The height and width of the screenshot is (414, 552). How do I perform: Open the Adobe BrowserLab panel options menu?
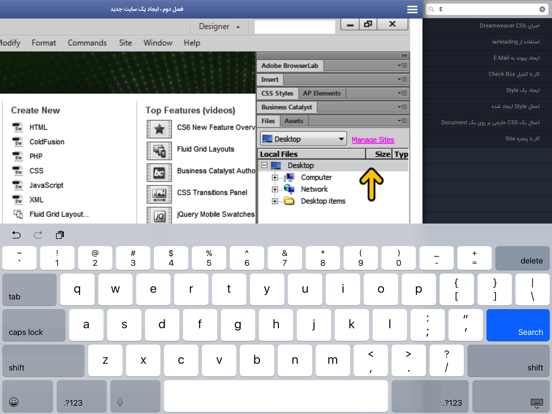pyautogui.click(x=402, y=65)
